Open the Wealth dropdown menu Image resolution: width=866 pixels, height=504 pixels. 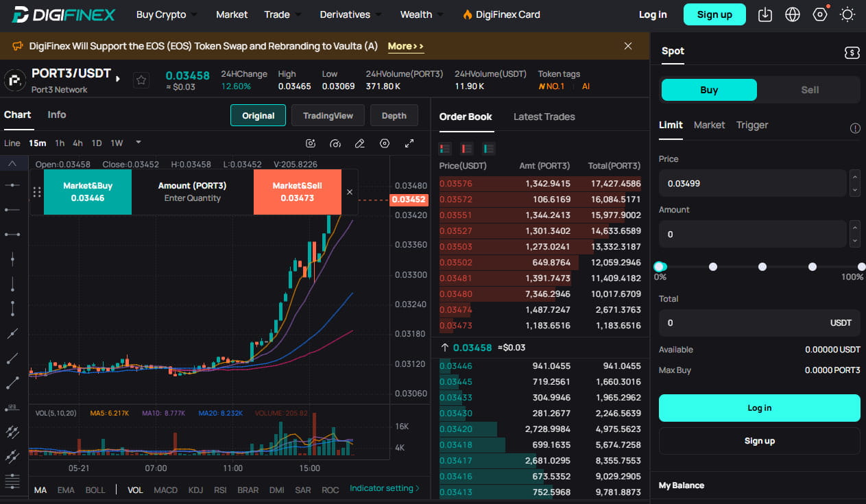tap(422, 14)
